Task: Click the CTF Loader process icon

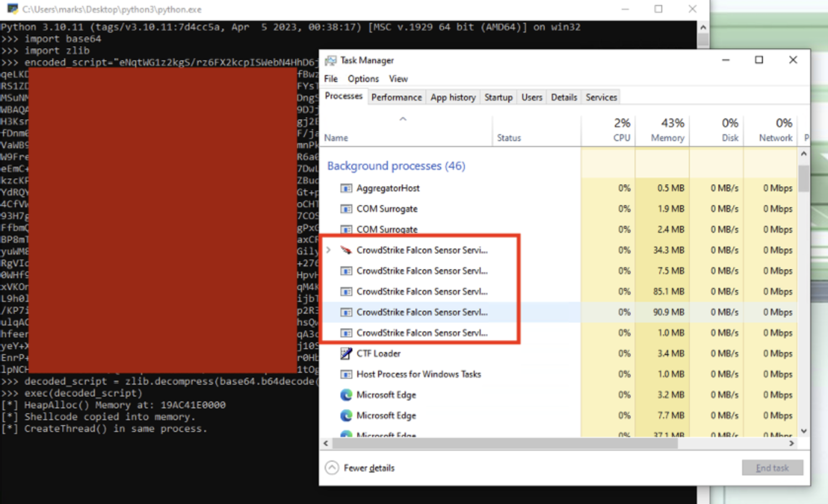Action: (x=346, y=353)
